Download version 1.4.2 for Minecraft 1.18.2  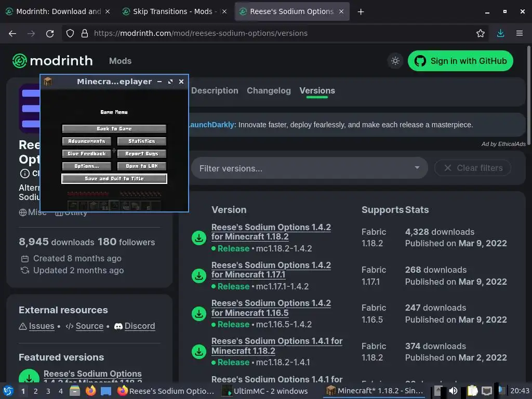tap(199, 238)
